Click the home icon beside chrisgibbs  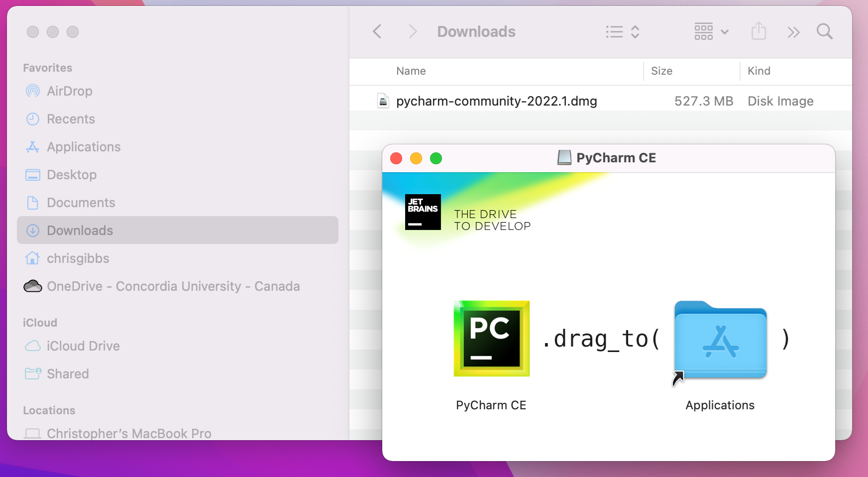click(33, 258)
